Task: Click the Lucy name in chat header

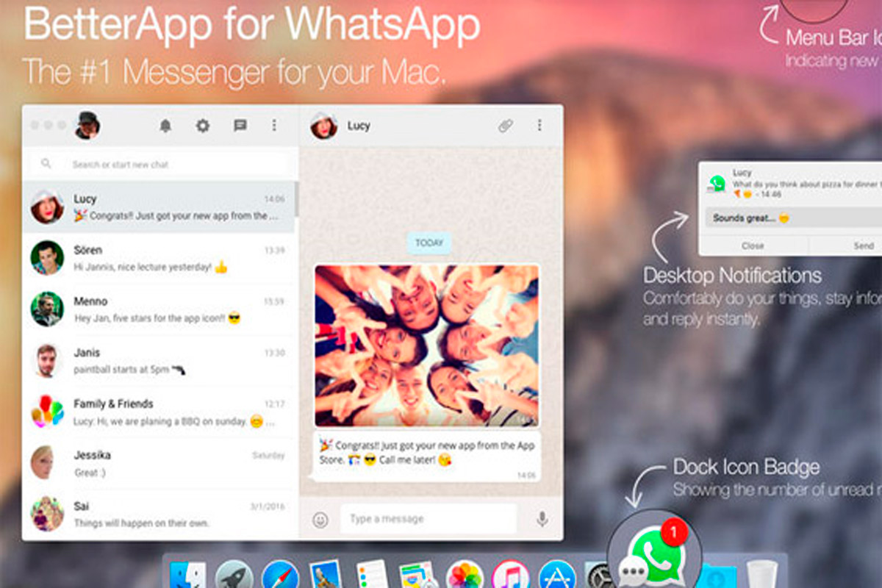Action: [359, 126]
